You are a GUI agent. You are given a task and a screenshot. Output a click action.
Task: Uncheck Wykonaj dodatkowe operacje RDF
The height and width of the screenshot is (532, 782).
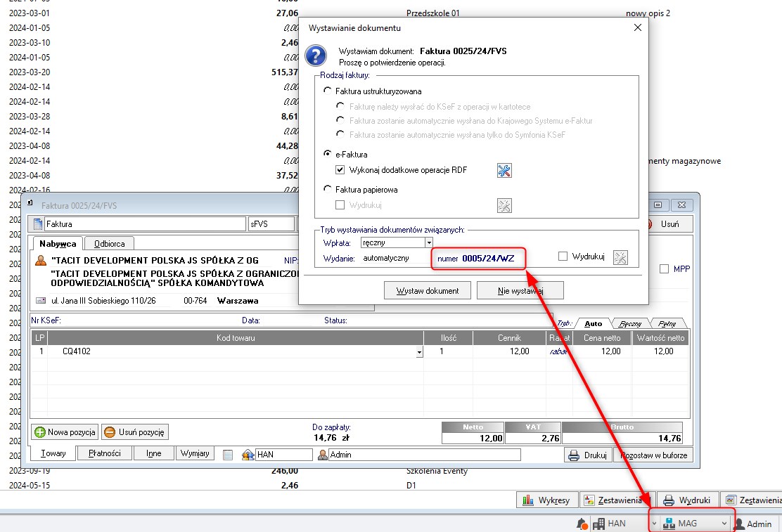click(340, 170)
